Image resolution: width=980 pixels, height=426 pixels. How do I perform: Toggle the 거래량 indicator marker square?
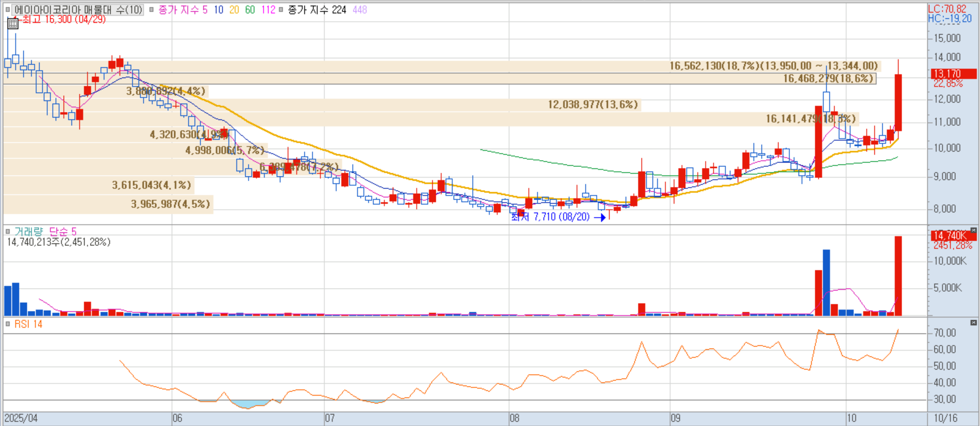8,231
